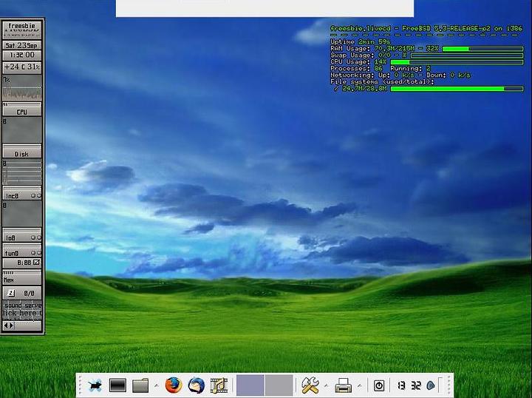Click the sound server scrolling text panel

tap(21, 309)
